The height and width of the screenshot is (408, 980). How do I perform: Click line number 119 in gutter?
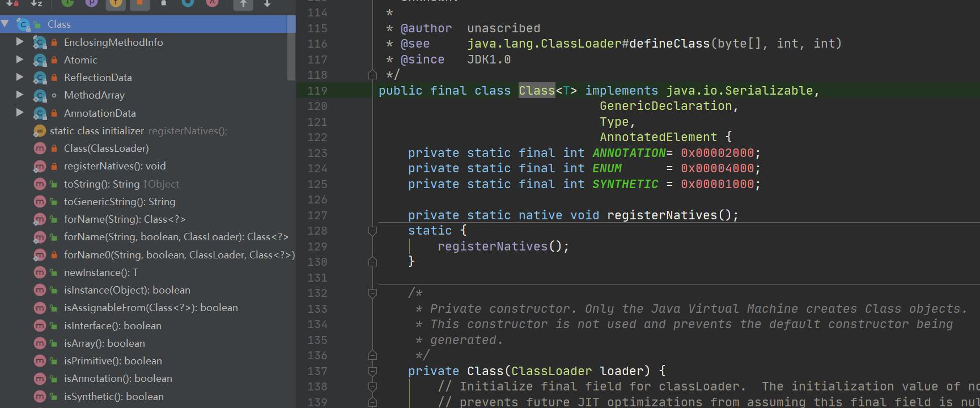click(x=317, y=91)
